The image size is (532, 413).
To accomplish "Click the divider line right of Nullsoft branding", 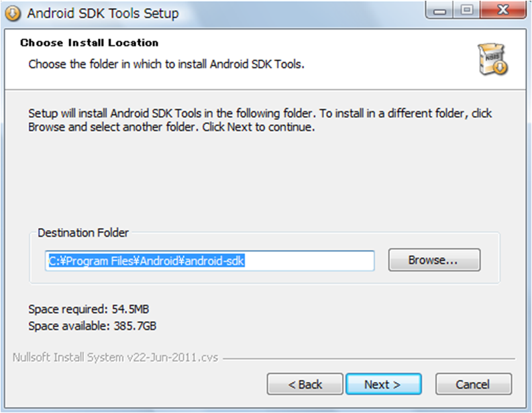I will pyautogui.click(x=369, y=358).
